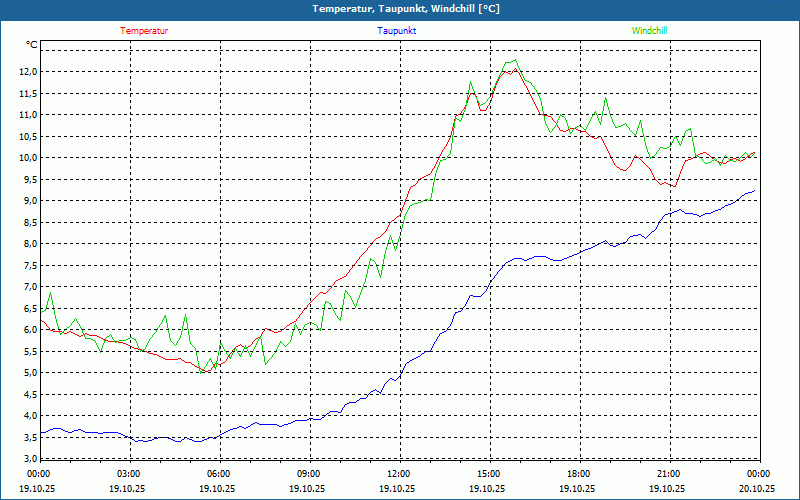The height and width of the screenshot is (500, 800).
Task: Click the right end of the blue Taupunkt line
Action: 755,190
